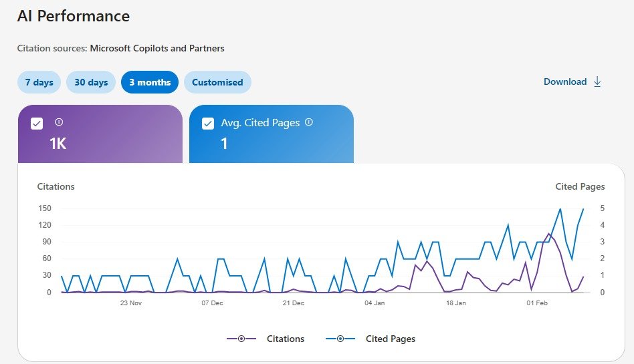Click the 04 Jan date on the chart axis
The image size is (634, 364).
coord(375,303)
